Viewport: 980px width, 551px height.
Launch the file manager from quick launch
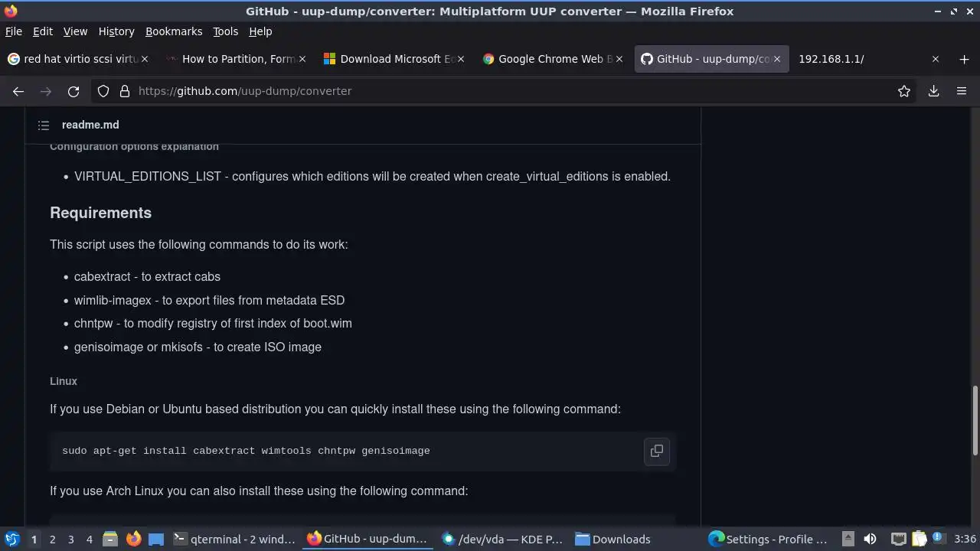110,539
